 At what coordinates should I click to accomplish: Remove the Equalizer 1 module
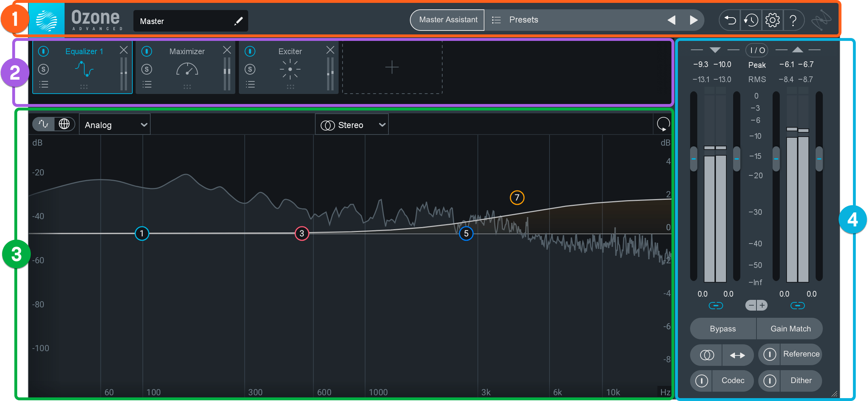(x=124, y=50)
